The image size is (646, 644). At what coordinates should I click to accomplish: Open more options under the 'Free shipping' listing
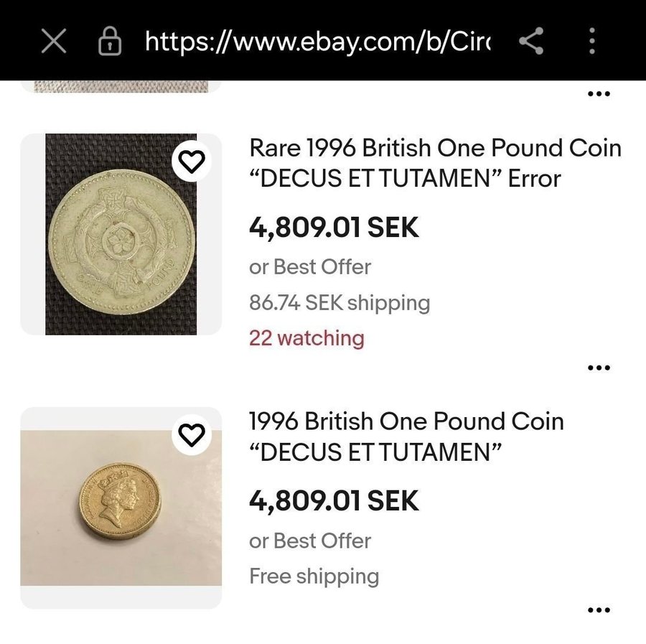(599, 611)
